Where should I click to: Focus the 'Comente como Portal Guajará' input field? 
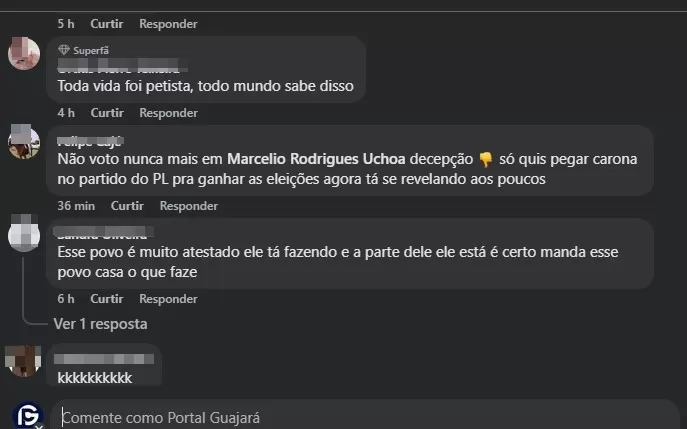[x=360, y=417]
